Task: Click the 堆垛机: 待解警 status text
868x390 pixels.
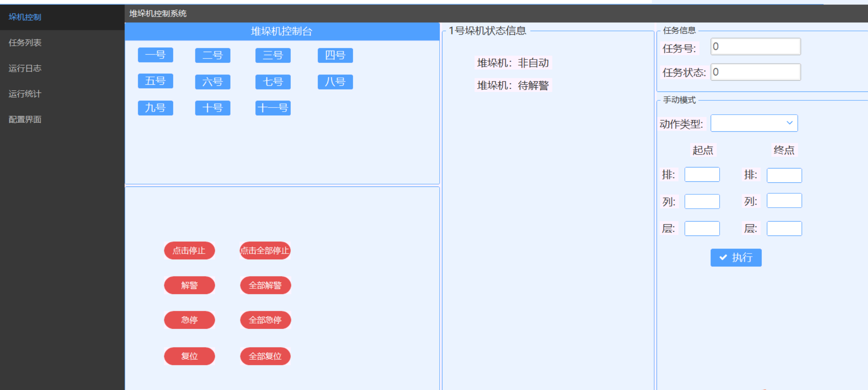Action: (x=513, y=85)
